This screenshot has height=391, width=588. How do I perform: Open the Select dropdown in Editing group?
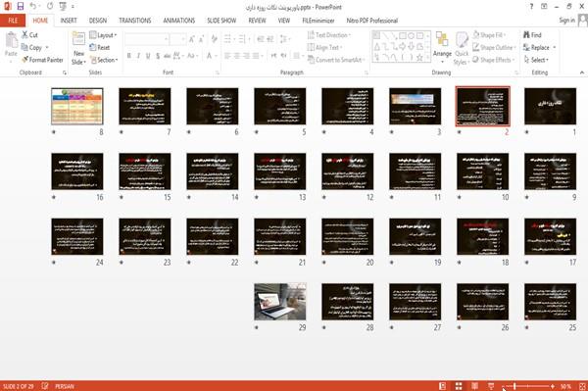(x=536, y=60)
